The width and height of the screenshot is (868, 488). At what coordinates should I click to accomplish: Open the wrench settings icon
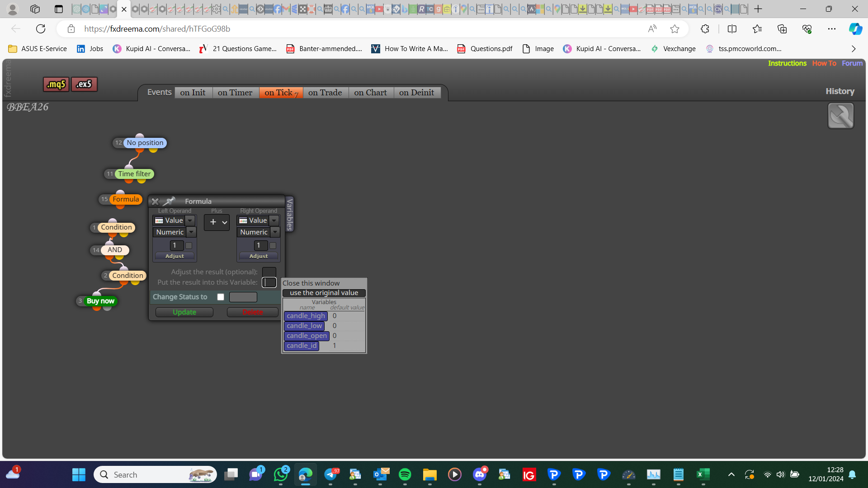840,116
